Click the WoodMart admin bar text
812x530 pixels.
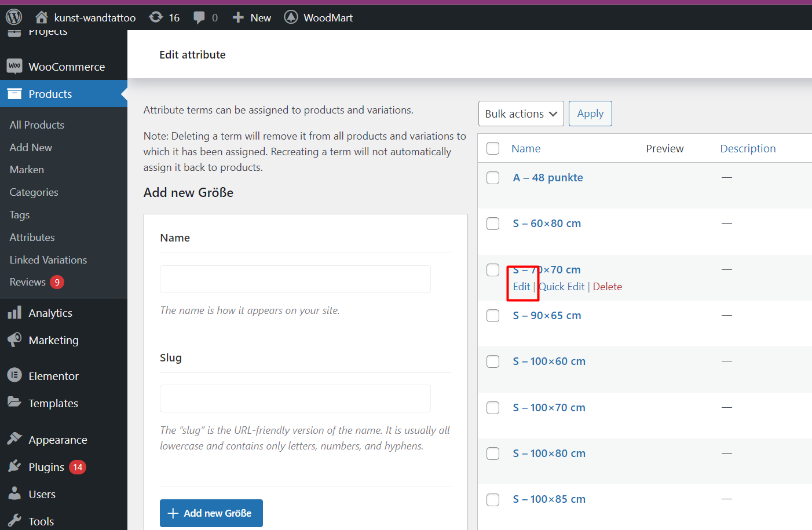coord(328,18)
